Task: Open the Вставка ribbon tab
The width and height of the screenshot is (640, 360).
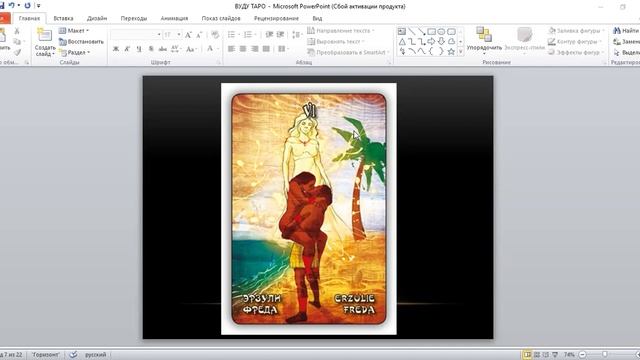Action: (x=63, y=18)
